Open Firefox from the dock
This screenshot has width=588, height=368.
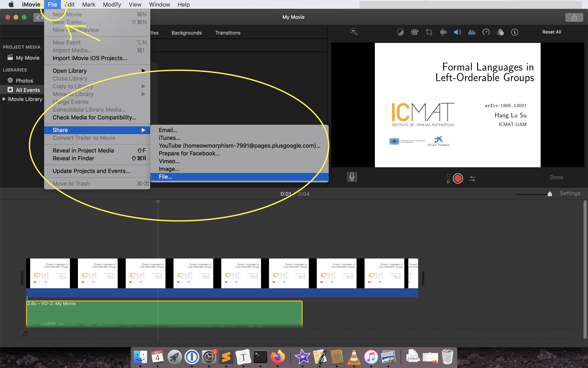[x=277, y=357]
